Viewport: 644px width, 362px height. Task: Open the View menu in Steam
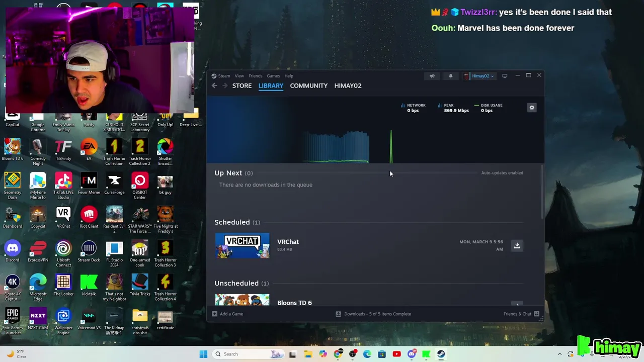(x=239, y=76)
